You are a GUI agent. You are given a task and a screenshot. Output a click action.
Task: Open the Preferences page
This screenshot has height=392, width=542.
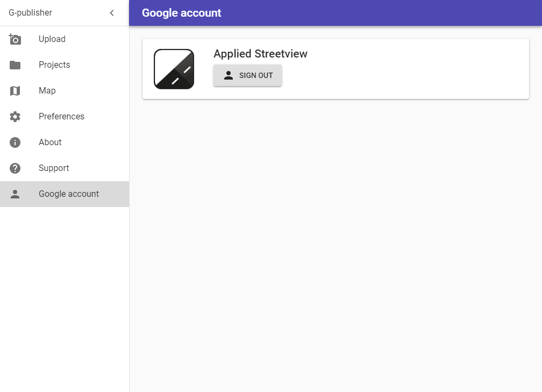[x=65, y=117]
